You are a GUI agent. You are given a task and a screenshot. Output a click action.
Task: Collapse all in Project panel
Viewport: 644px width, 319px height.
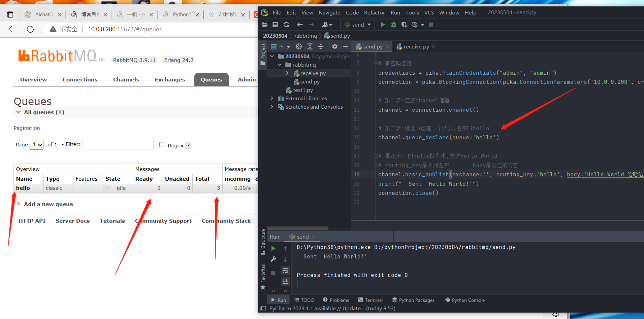click(x=321, y=46)
